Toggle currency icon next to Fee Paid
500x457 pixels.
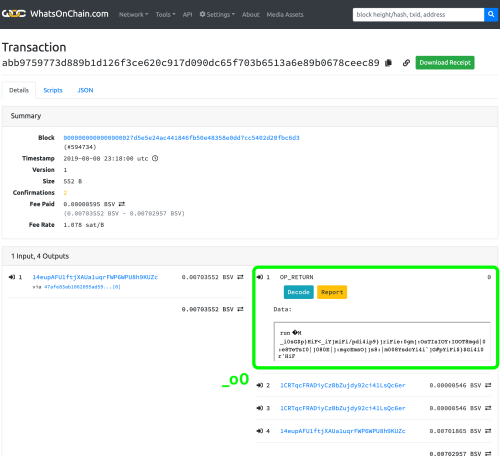pos(122,204)
